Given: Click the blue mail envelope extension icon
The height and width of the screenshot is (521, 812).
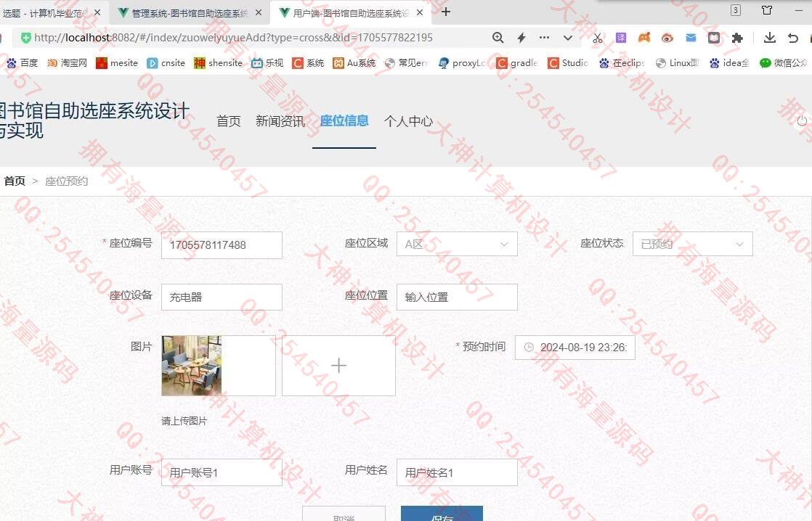Looking at the screenshot, I should [x=691, y=38].
